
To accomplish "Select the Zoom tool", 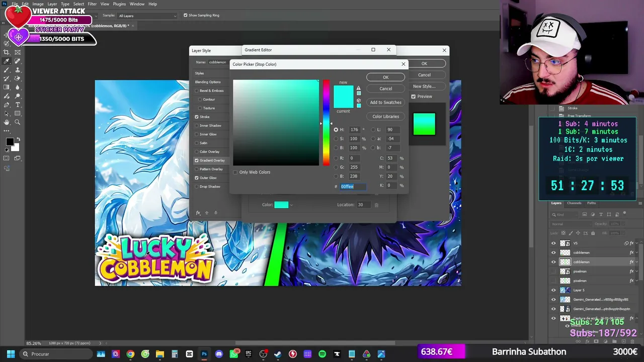I will (18, 122).
